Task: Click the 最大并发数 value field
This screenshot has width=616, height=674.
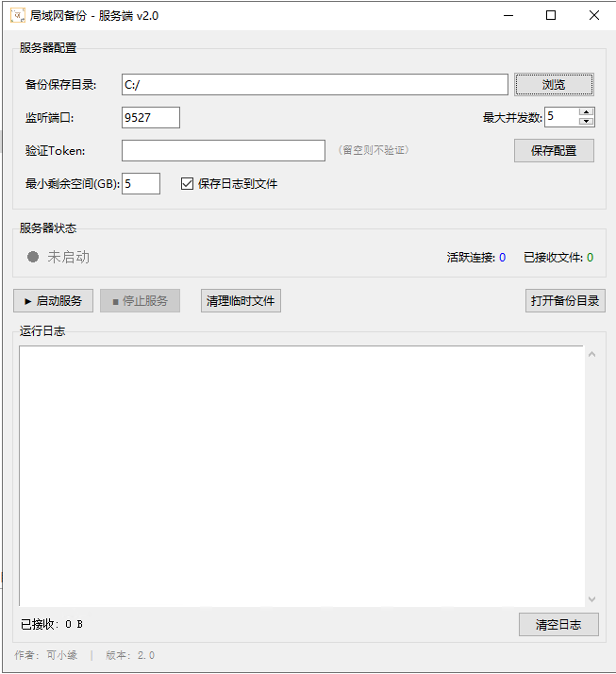Action: click(x=561, y=117)
